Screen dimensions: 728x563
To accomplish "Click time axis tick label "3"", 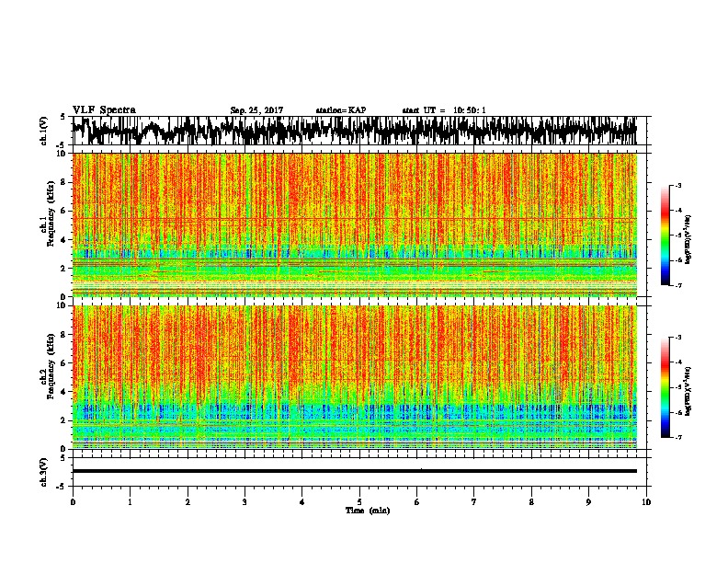I will tap(245, 502).
